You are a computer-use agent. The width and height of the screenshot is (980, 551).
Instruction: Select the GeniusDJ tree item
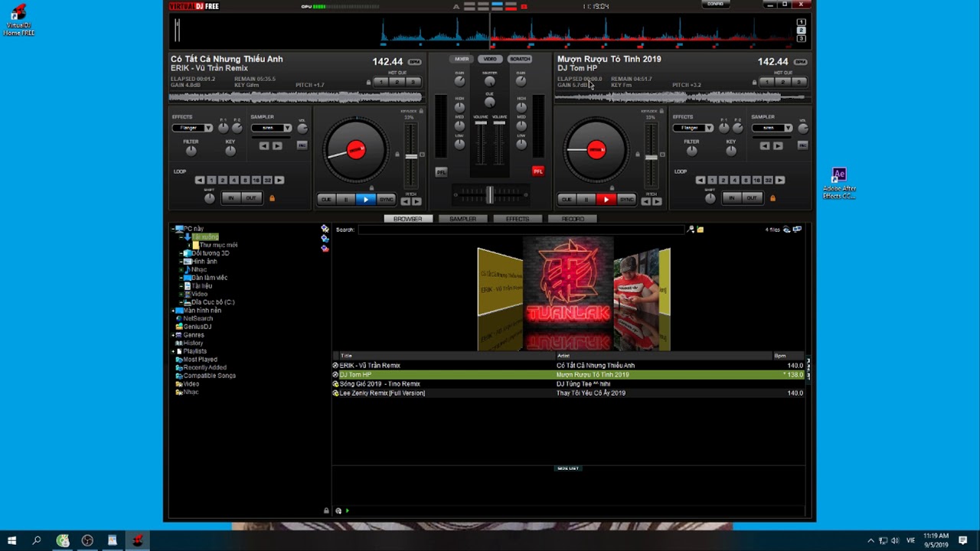click(197, 327)
